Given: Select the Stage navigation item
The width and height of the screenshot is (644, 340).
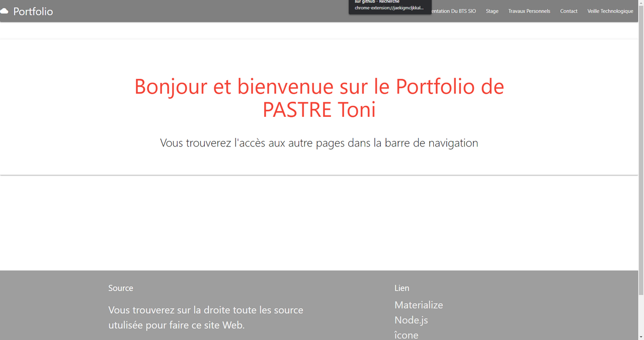Looking at the screenshot, I should [492, 11].
